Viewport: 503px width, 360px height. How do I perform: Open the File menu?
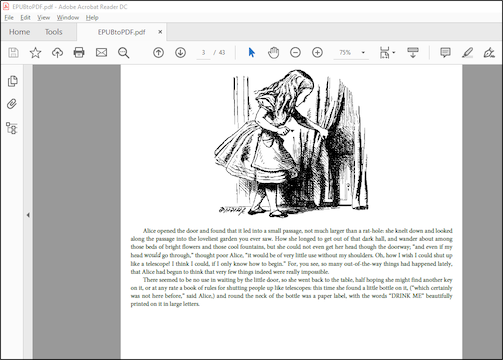[x=9, y=17]
